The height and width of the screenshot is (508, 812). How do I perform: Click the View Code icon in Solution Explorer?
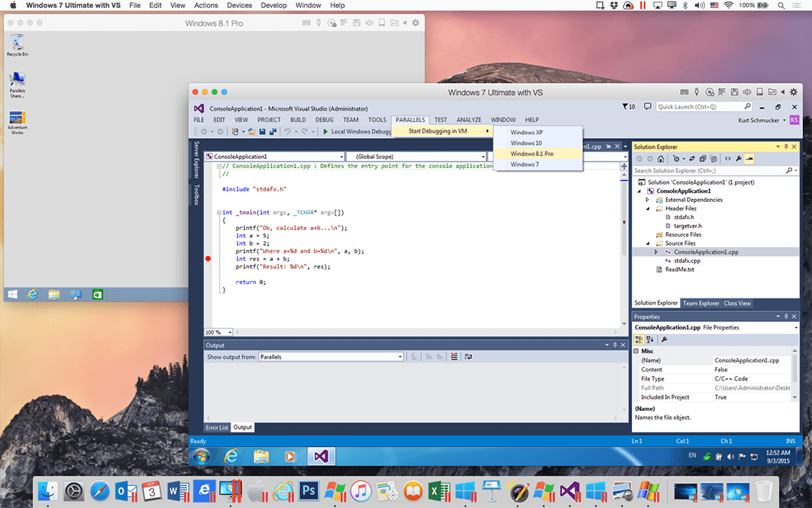(728, 158)
